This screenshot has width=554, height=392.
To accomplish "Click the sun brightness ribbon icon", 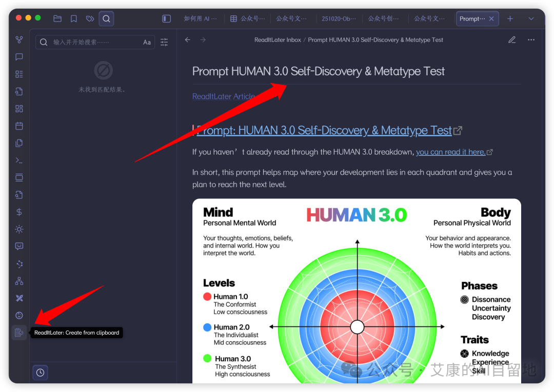I will 19,230.
